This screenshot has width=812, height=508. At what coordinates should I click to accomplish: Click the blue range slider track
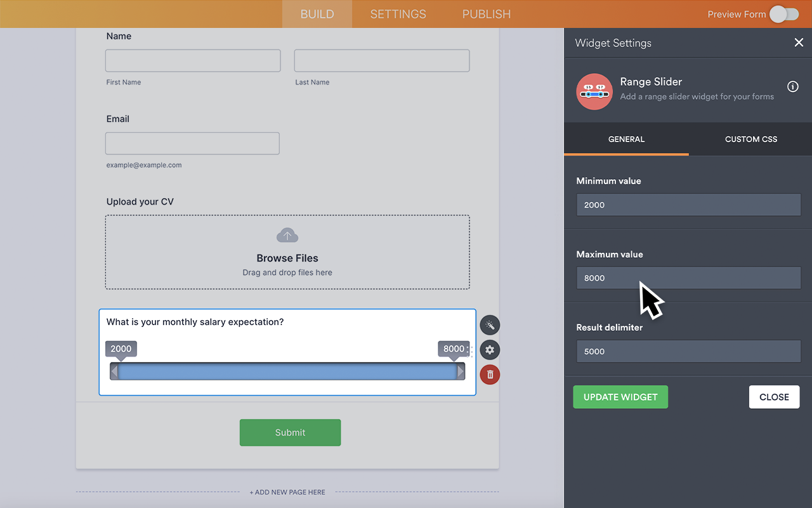click(287, 371)
